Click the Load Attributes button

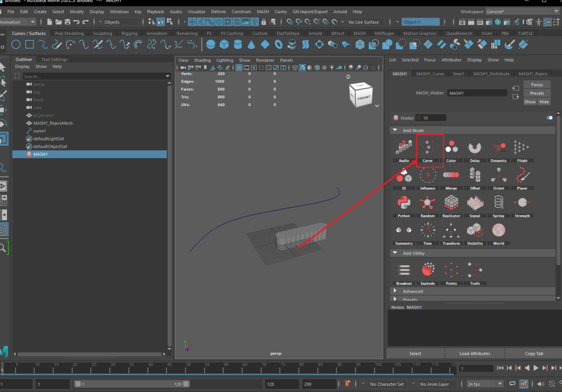475,353
